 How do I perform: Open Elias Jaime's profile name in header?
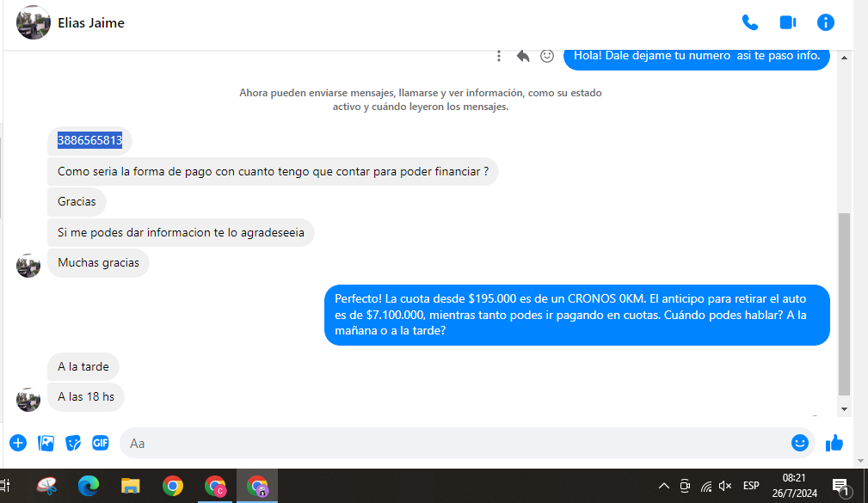point(91,23)
